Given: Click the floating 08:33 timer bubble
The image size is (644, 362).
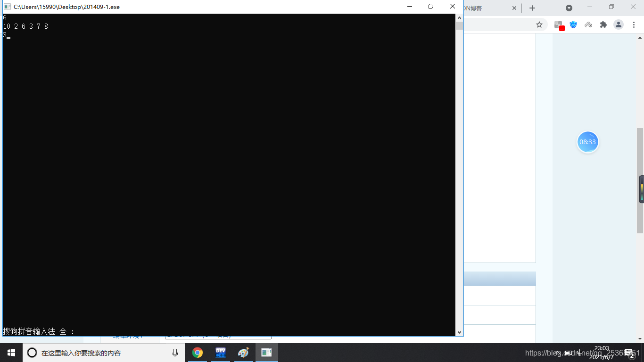Looking at the screenshot, I should tap(588, 142).
